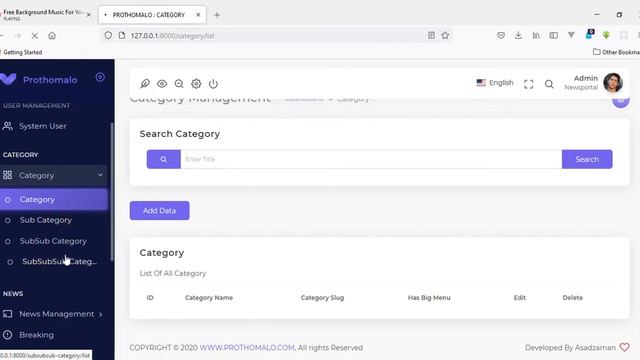This screenshot has width=640, height=360.
Task: Click ID column header
Action: (x=150, y=298)
